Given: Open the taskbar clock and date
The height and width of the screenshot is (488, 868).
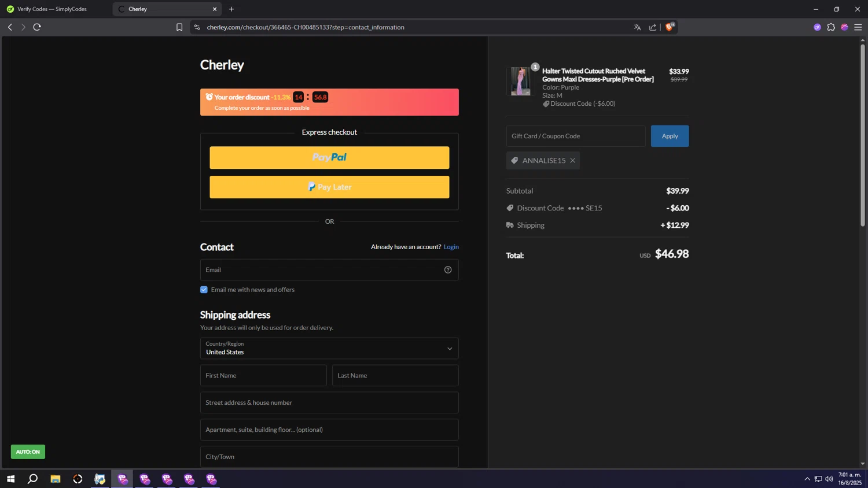Looking at the screenshot, I should (x=850, y=479).
